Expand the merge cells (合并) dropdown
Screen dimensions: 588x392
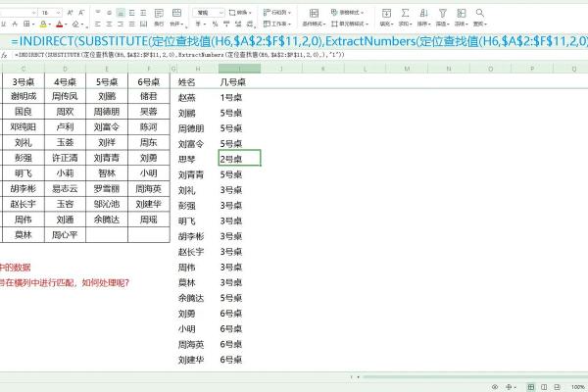pyautogui.click(x=182, y=24)
